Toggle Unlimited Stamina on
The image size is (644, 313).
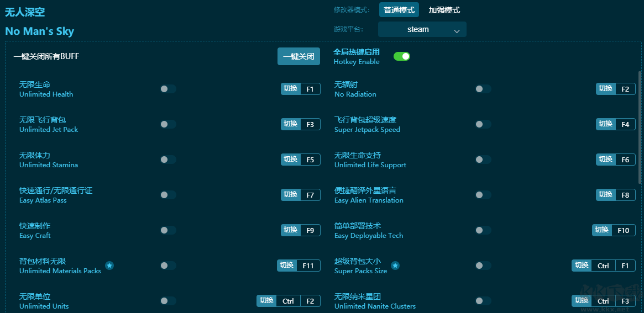coord(168,160)
